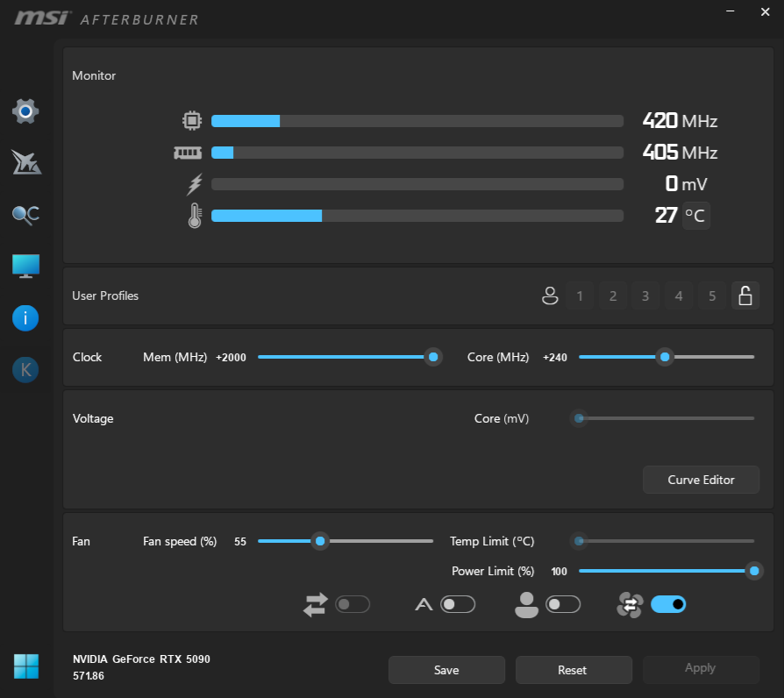Select user profile slot 1
Viewport: 784px width, 698px height.
click(x=579, y=296)
